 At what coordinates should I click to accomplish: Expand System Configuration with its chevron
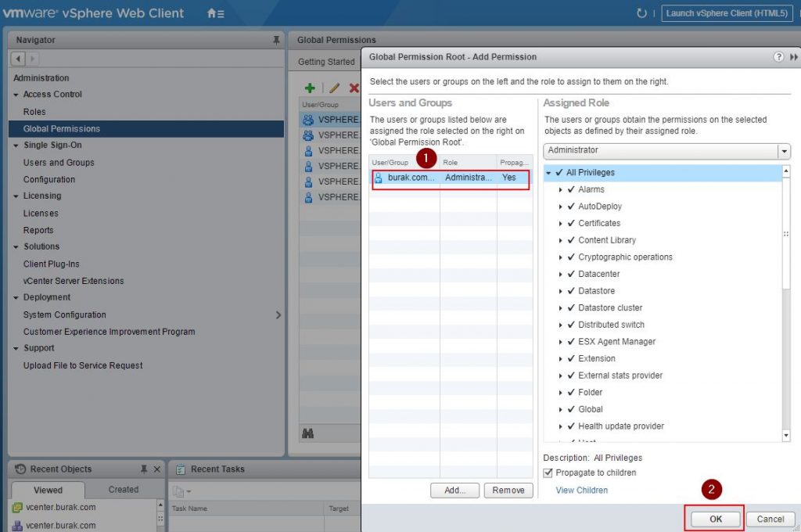tap(278, 315)
